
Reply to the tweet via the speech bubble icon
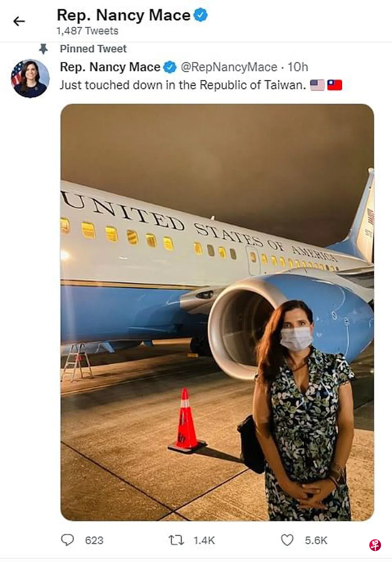67,540
